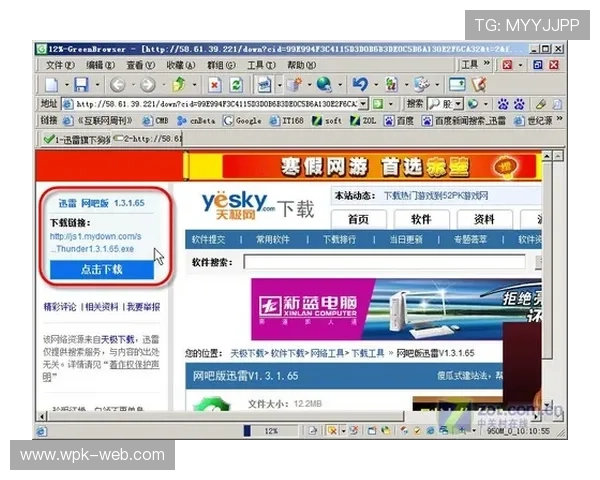Open the search box dropdown arrow
Screen dimensions: 600x480
[x=458, y=104]
